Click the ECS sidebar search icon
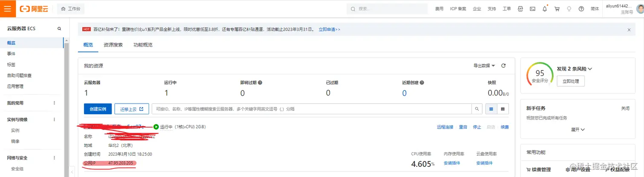Screen dimensions: 644x177 click(x=59, y=29)
